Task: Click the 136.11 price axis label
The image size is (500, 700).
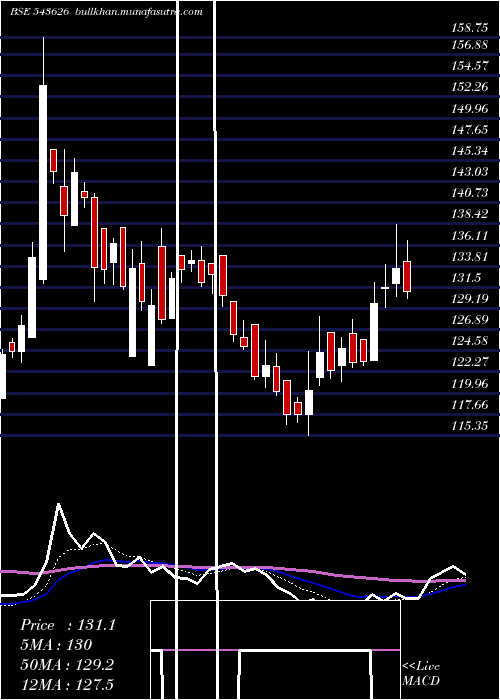Action: coord(469,236)
